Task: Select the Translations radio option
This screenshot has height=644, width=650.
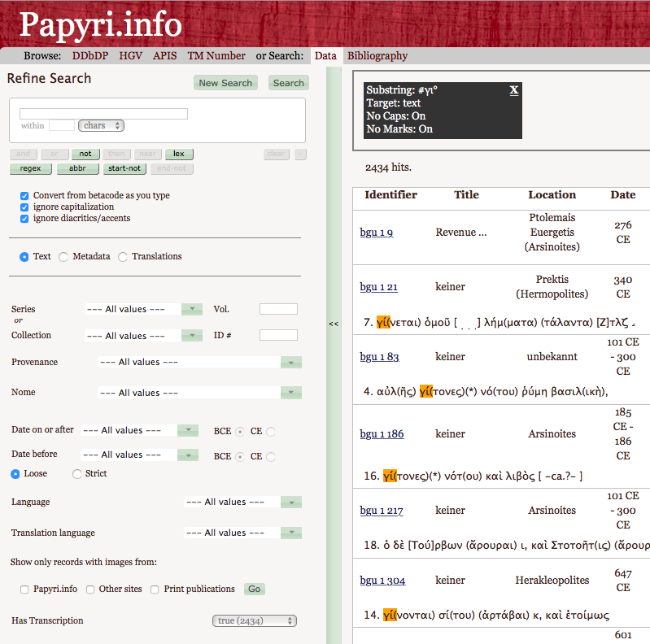Action: pos(122,257)
